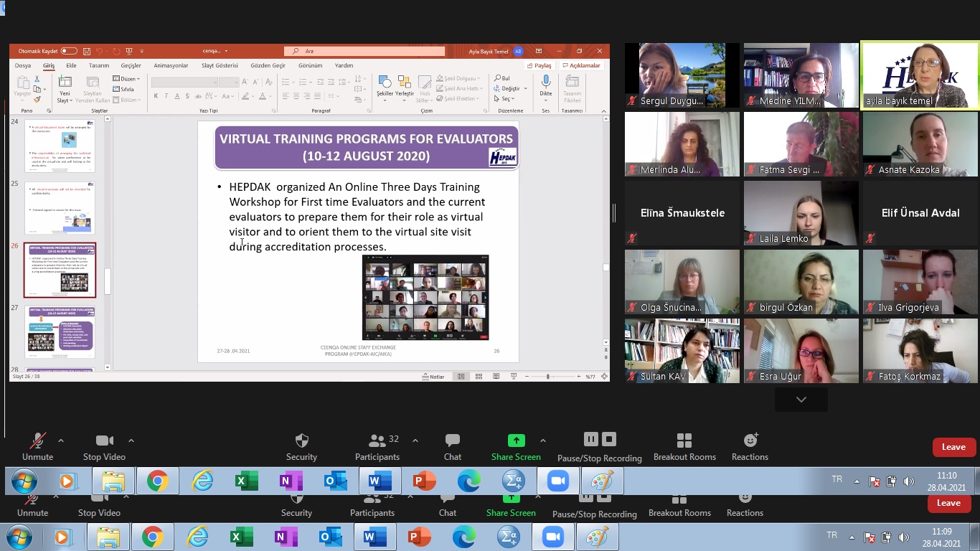Open the Seç selection dropdown

(x=504, y=98)
